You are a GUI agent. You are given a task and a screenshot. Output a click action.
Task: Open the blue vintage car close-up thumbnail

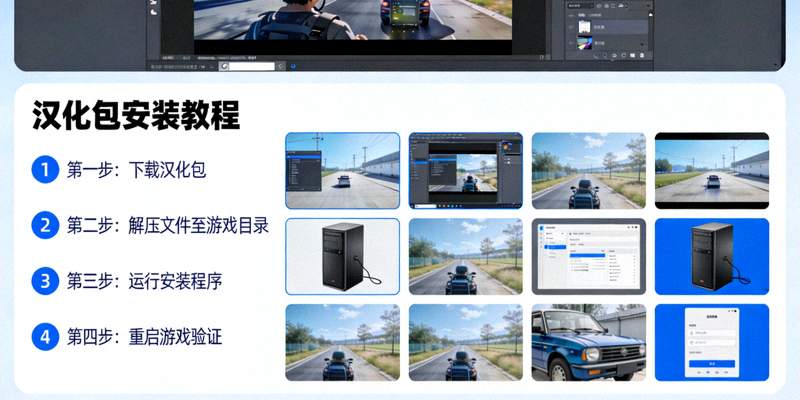point(589,342)
